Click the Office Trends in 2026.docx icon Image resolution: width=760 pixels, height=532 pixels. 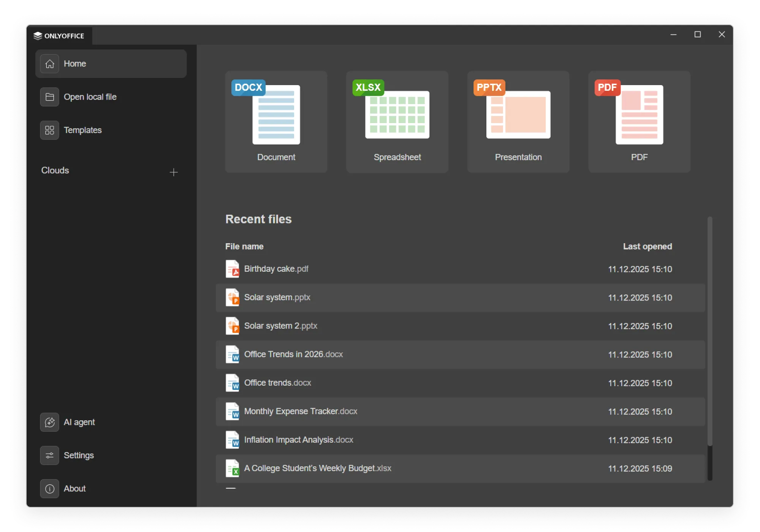tap(232, 355)
